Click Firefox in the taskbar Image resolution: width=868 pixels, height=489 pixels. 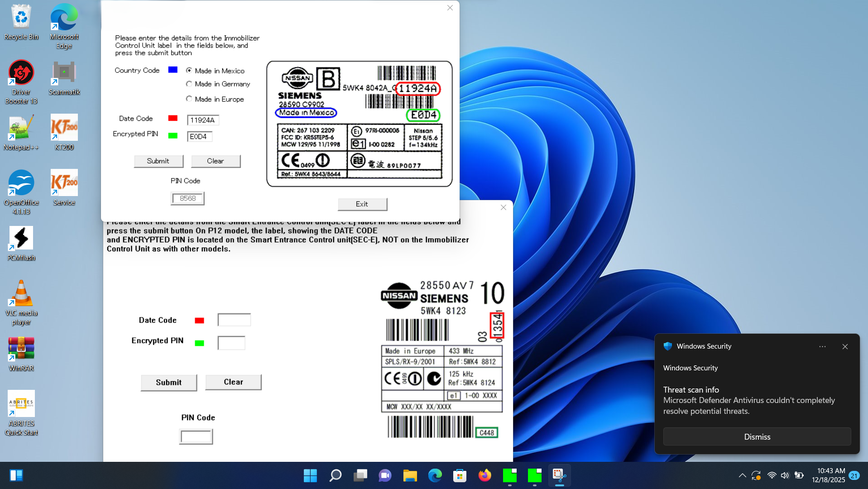[484, 475]
